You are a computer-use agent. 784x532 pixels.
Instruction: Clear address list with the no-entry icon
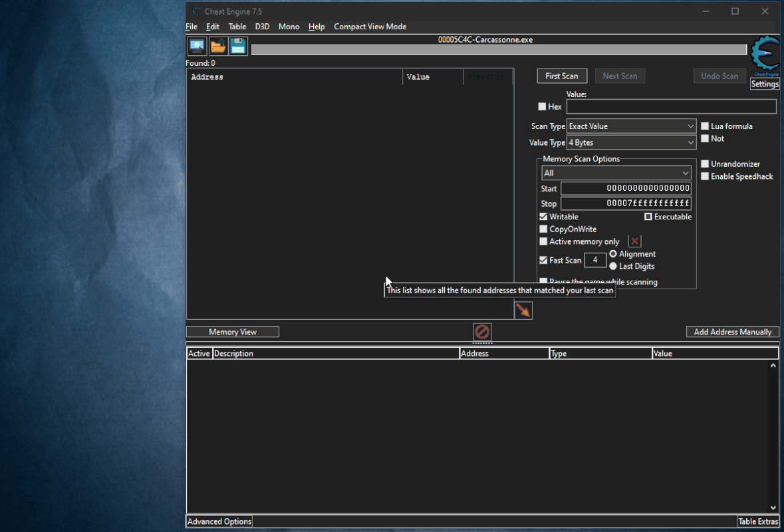point(482,332)
